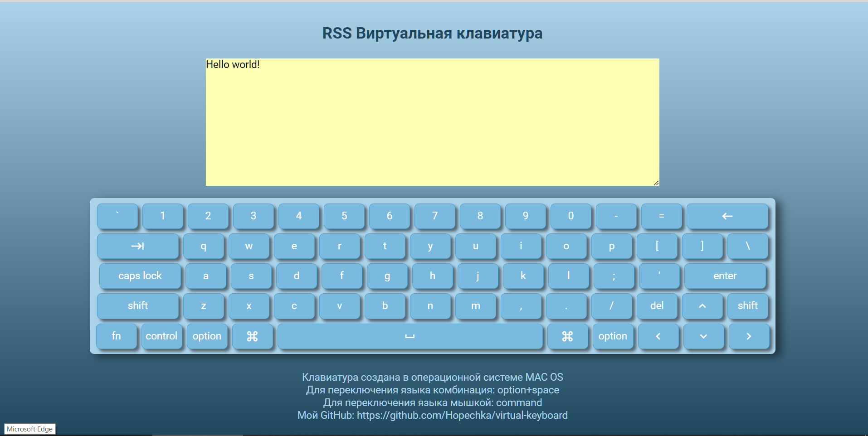The width and height of the screenshot is (868, 436).
Task: Click the right option key
Action: pos(613,336)
